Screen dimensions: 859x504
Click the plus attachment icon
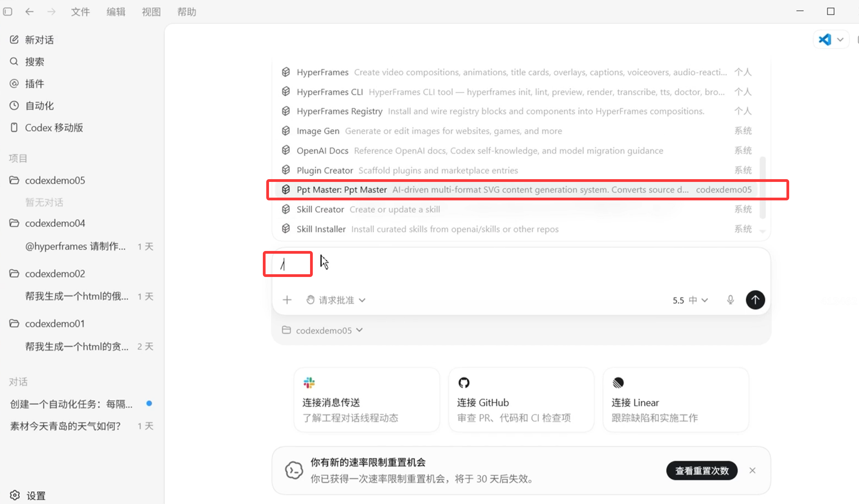click(x=287, y=300)
